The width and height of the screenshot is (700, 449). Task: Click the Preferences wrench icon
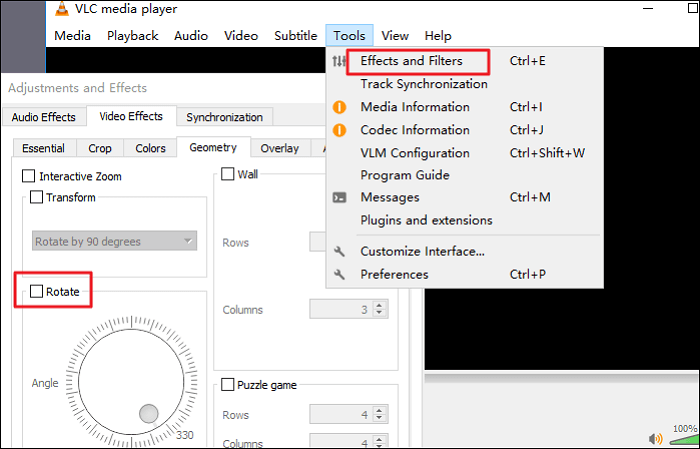(339, 275)
